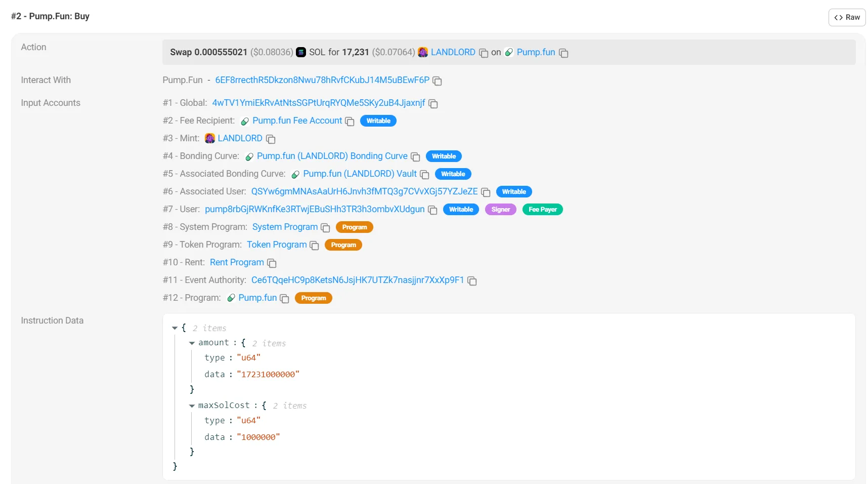The height and width of the screenshot is (484, 868).
Task: Click the Program badge on Token Program row
Action: tap(343, 245)
